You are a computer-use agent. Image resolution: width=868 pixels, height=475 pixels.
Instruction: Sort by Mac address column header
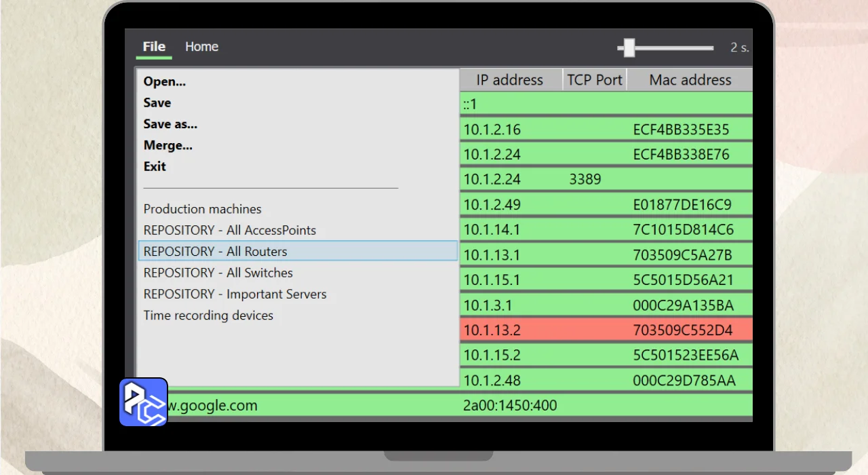click(x=690, y=80)
